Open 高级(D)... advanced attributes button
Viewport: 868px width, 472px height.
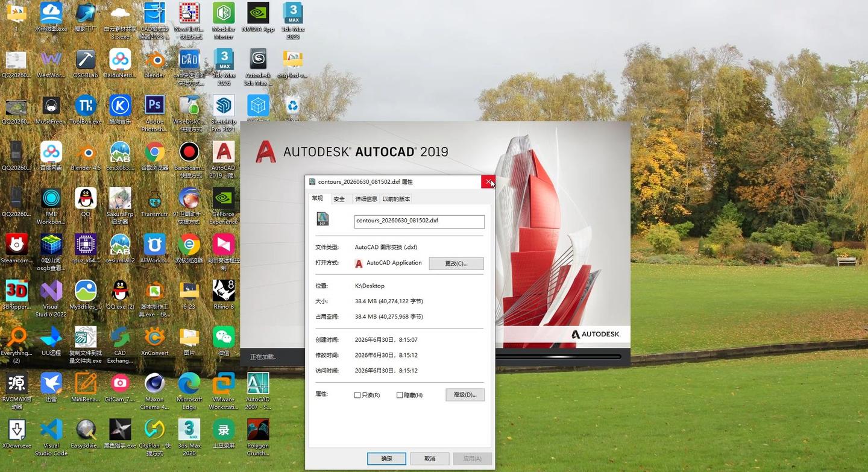pos(465,395)
